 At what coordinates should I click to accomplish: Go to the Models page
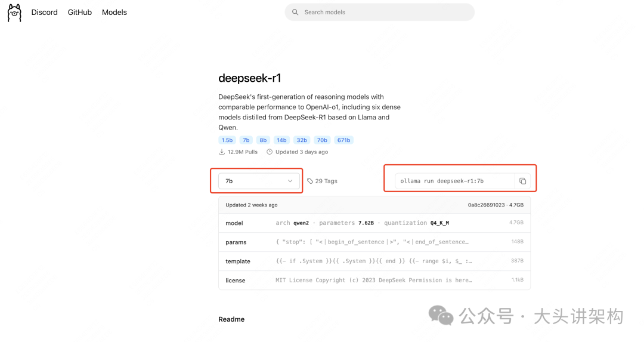point(114,13)
